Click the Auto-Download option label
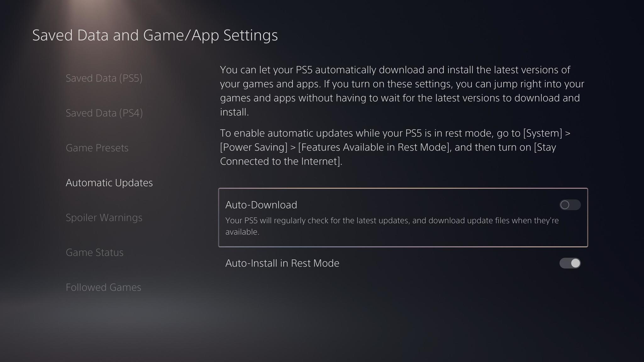The image size is (644, 362). click(261, 205)
